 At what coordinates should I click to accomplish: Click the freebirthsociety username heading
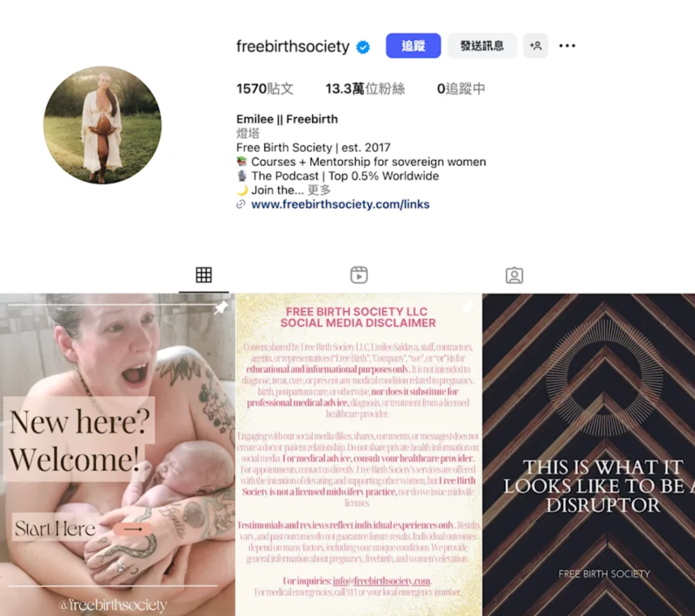coord(293,46)
